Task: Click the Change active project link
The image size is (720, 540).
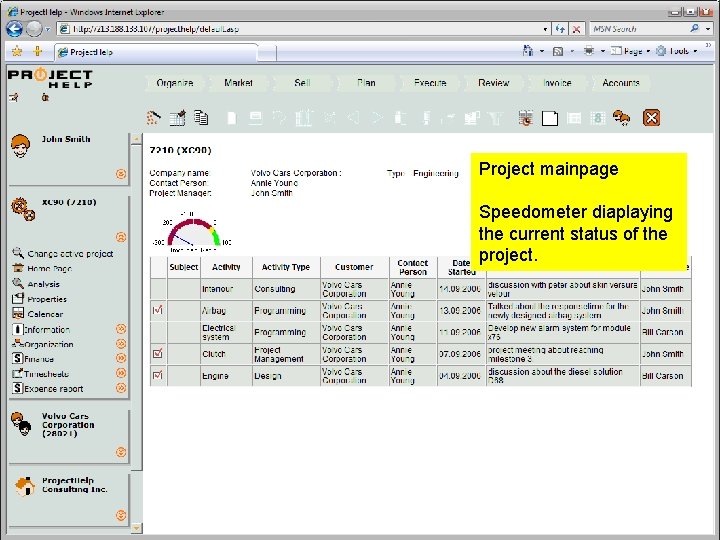Action: (x=70, y=253)
